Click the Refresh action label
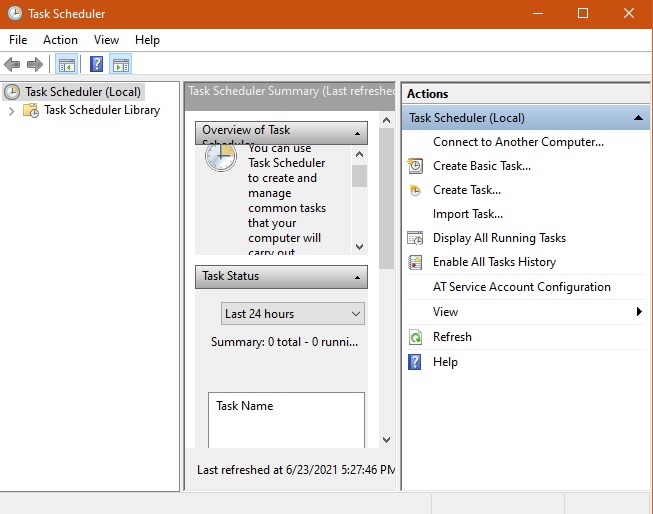Image resolution: width=653 pixels, height=514 pixels. tap(452, 337)
